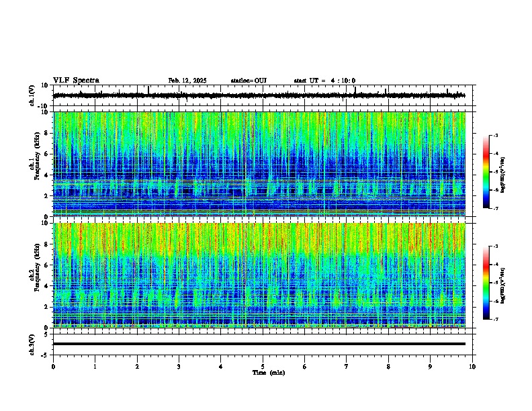Click the ch.1 "Frequency (kHz)" axis label
The width and height of the screenshot is (532, 411).
tap(37, 156)
